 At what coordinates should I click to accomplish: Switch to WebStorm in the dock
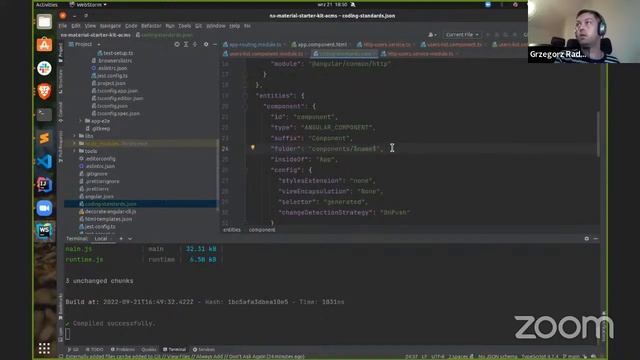[44, 231]
